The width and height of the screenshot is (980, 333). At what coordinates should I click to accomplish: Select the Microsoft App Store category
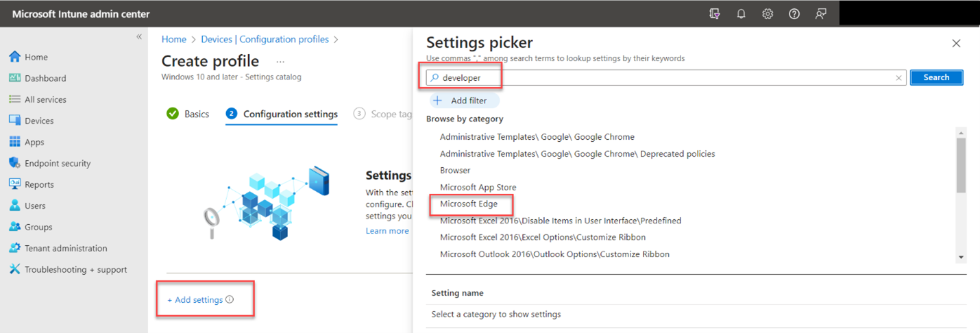click(478, 187)
